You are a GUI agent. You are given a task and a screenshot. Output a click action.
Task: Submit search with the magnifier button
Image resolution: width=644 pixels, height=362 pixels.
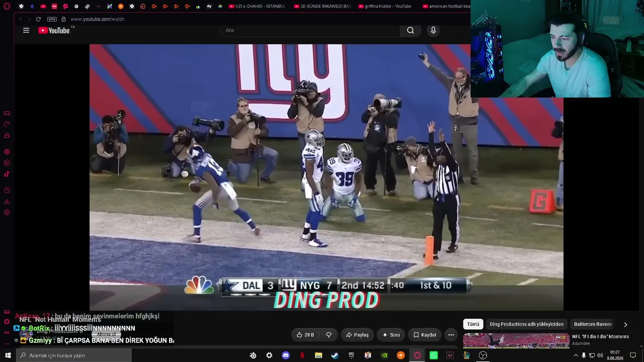coord(411,30)
